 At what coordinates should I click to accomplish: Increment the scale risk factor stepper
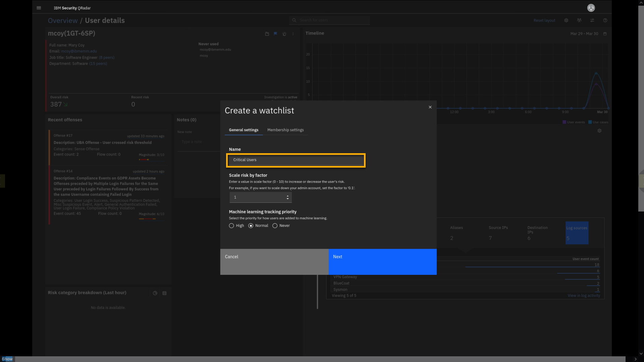click(x=287, y=196)
